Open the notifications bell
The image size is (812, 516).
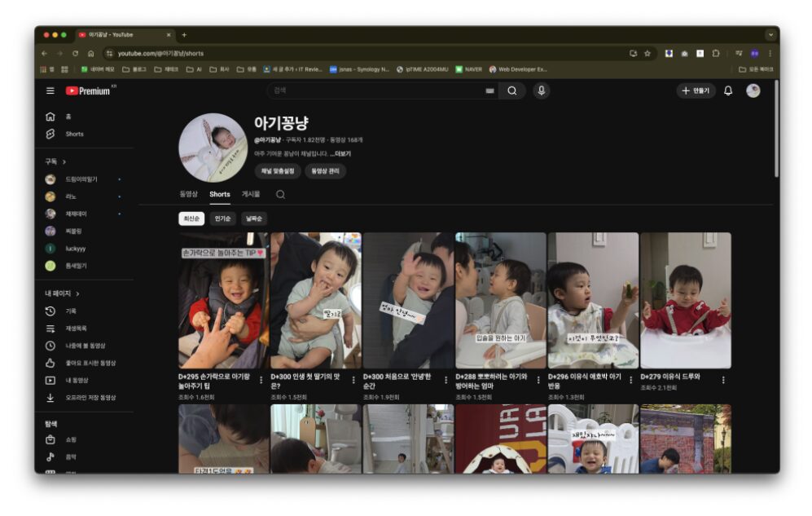click(728, 90)
